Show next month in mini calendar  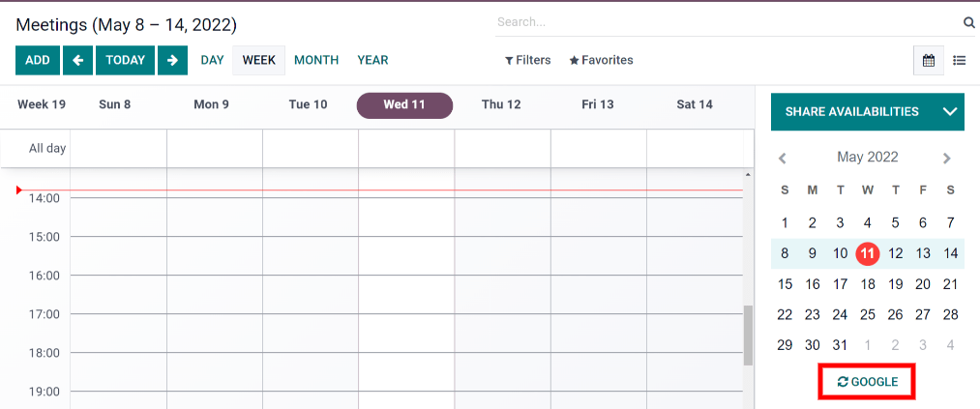(x=947, y=158)
